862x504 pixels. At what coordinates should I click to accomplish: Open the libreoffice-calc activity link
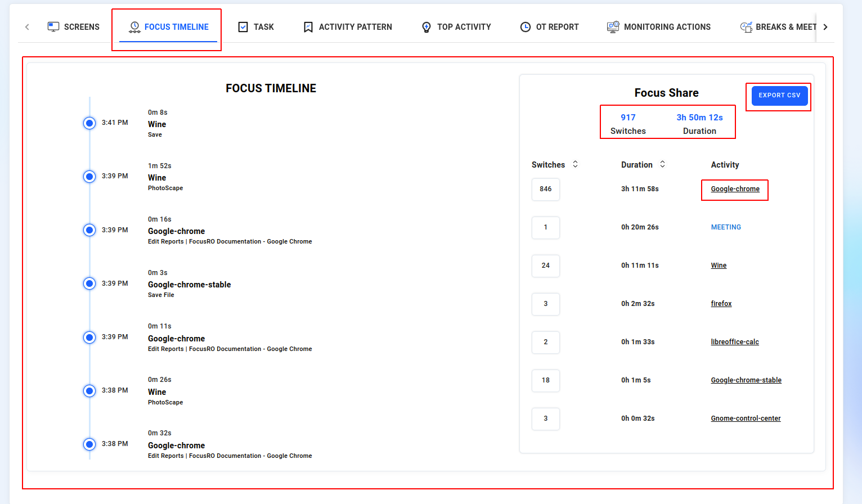tap(734, 342)
